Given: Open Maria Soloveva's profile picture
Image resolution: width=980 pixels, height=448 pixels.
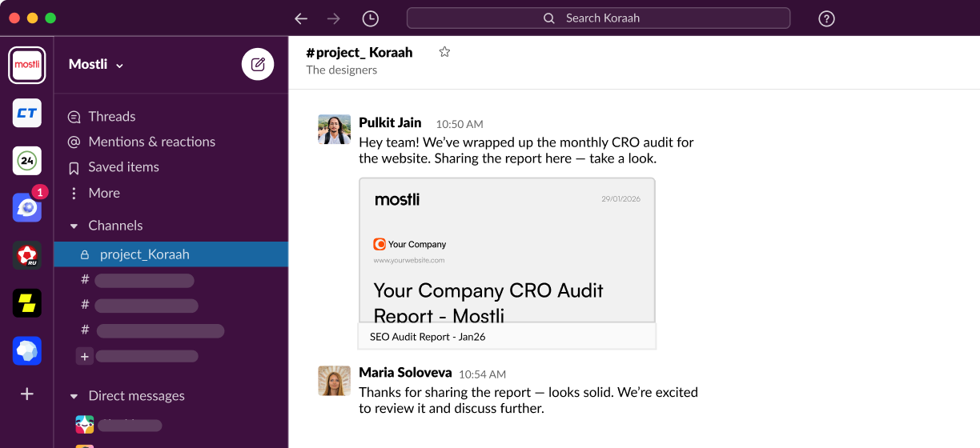Looking at the screenshot, I should point(335,381).
